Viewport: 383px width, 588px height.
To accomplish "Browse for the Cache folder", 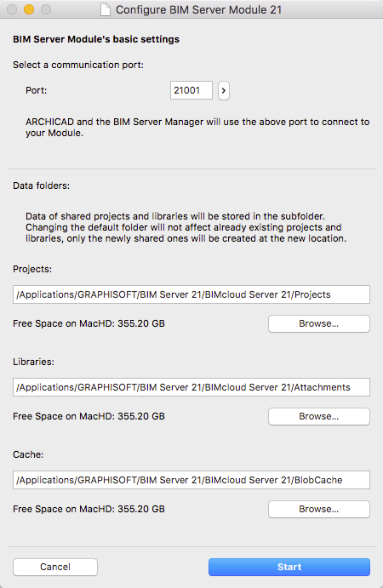I will click(x=319, y=509).
